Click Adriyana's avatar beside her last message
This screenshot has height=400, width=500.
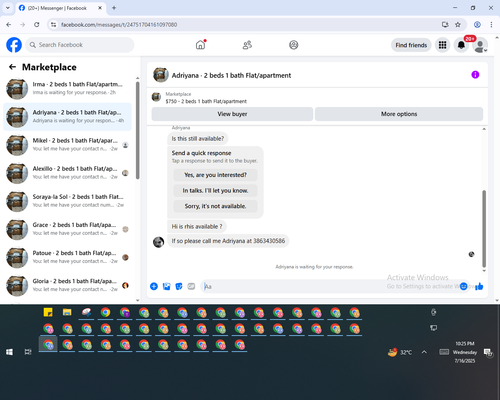coord(158,242)
